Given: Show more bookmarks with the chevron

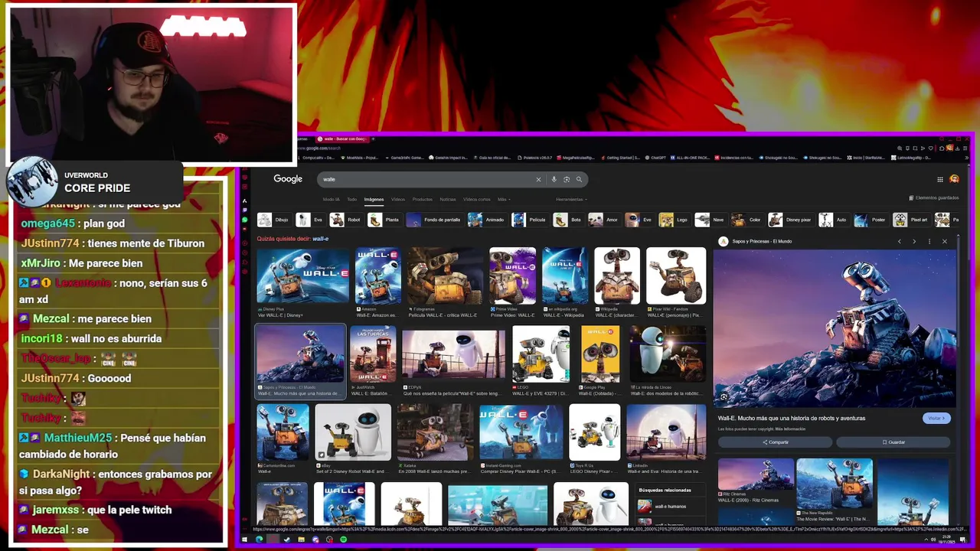Looking at the screenshot, I should [x=965, y=158].
